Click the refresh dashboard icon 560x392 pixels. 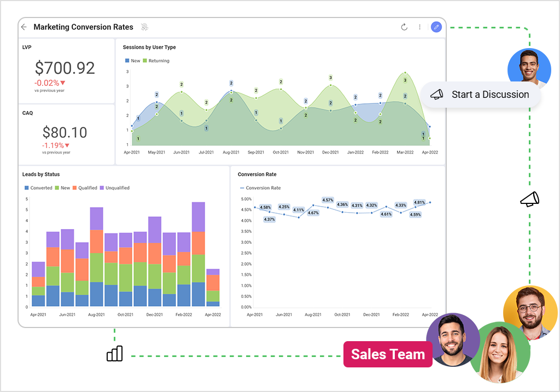(404, 27)
